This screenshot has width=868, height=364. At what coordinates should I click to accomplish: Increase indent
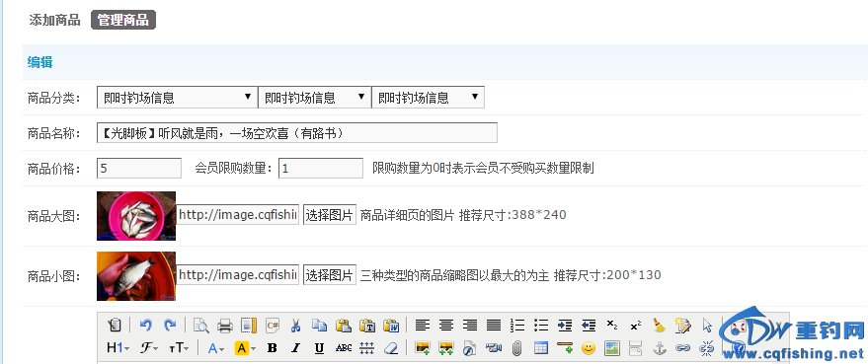pos(565,326)
